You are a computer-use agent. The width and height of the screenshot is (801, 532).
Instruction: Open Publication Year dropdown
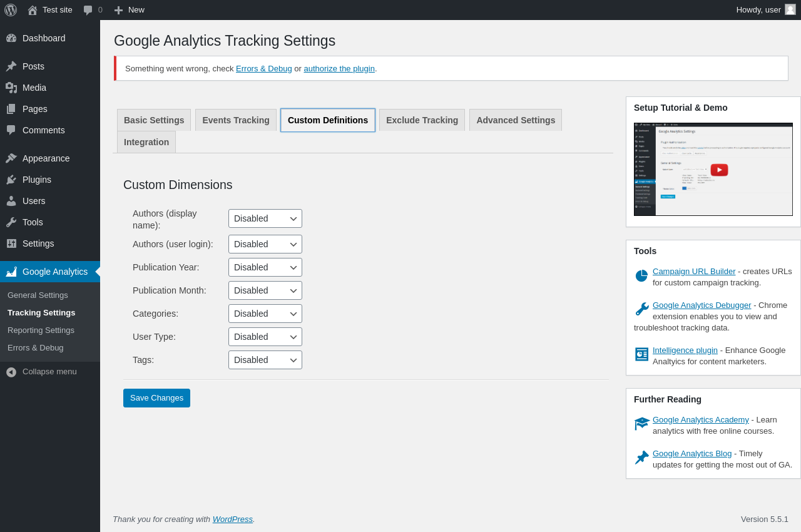(265, 267)
